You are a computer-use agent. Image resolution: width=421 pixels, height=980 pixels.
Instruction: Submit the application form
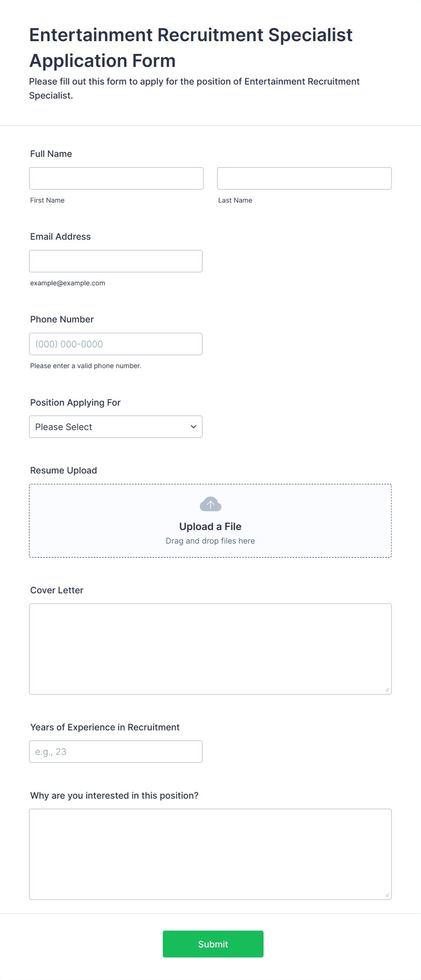tap(213, 944)
